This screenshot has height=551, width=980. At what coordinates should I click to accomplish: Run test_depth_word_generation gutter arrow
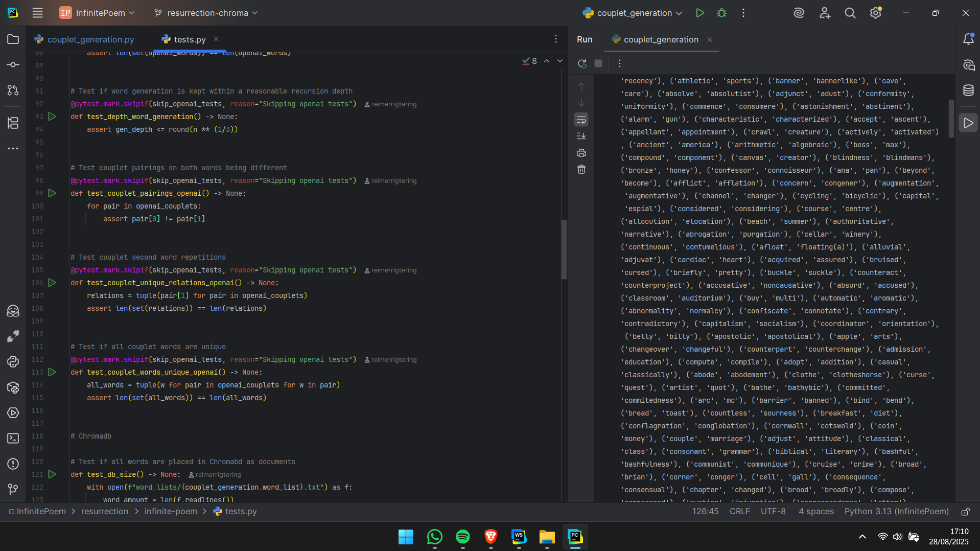point(52,117)
